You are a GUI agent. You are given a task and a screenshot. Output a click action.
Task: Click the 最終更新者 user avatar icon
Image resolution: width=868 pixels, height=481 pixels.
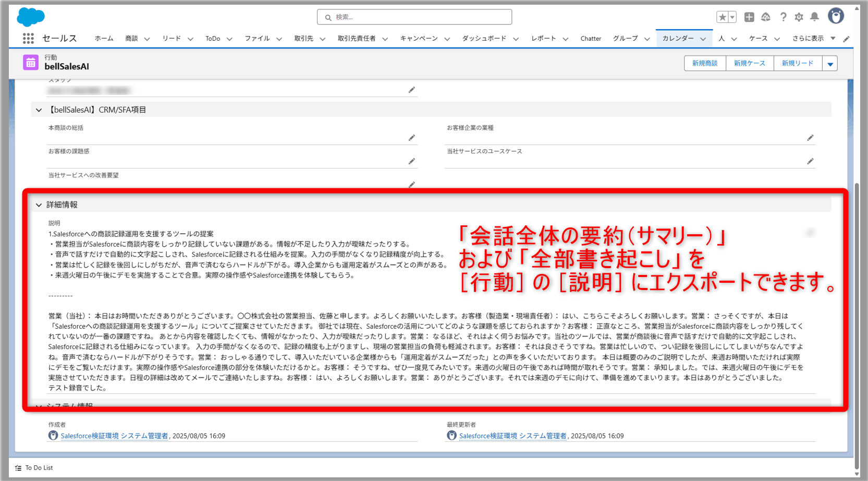tap(451, 436)
